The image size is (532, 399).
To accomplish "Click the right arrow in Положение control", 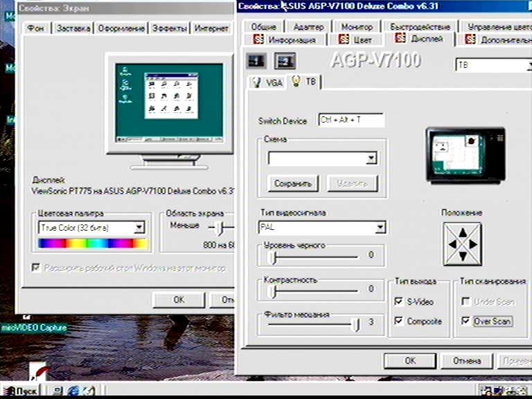I will pyautogui.click(x=473, y=245).
